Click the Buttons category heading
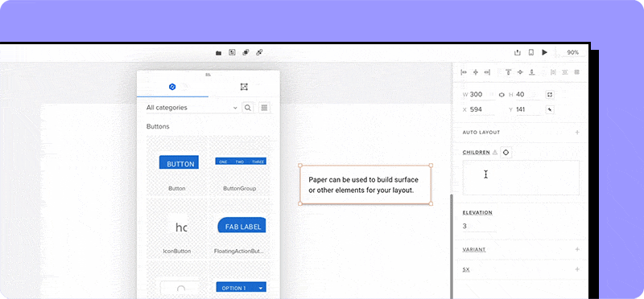 [x=158, y=127]
